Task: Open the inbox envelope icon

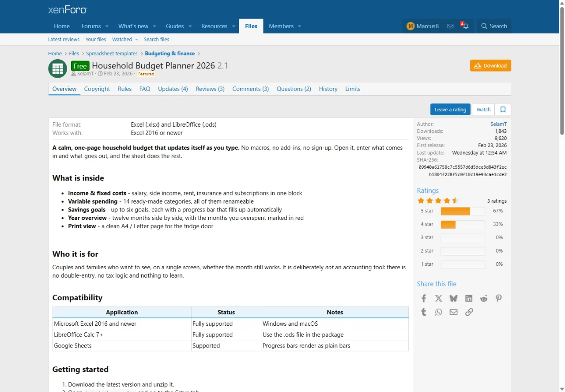Action: pyautogui.click(x=450, y=26)
